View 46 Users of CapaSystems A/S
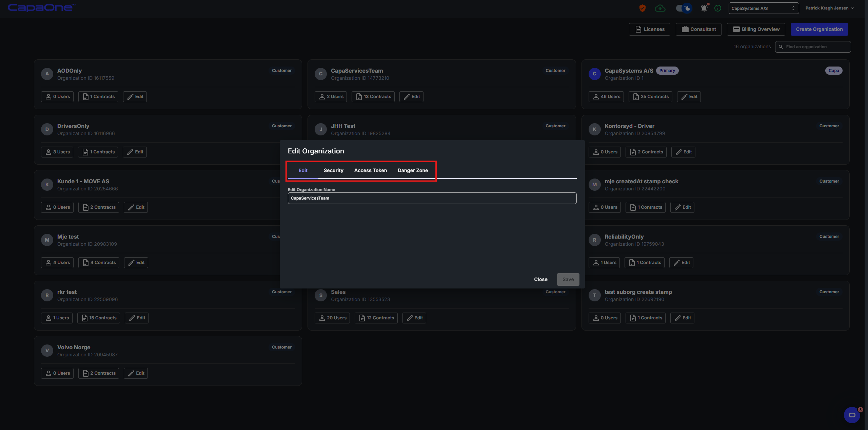This screenshot has width=868, height=430. click(x=606, y=97)
